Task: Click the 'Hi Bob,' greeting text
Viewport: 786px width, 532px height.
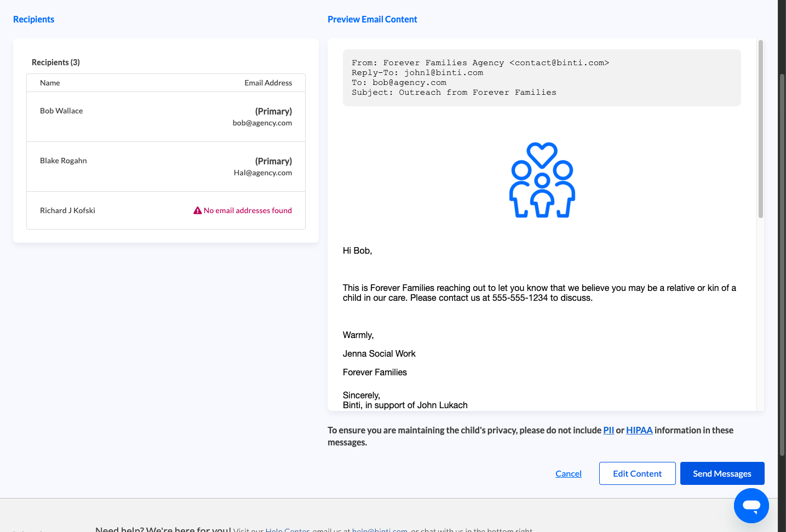Action: pyautogui.click(x=358, y=250)
